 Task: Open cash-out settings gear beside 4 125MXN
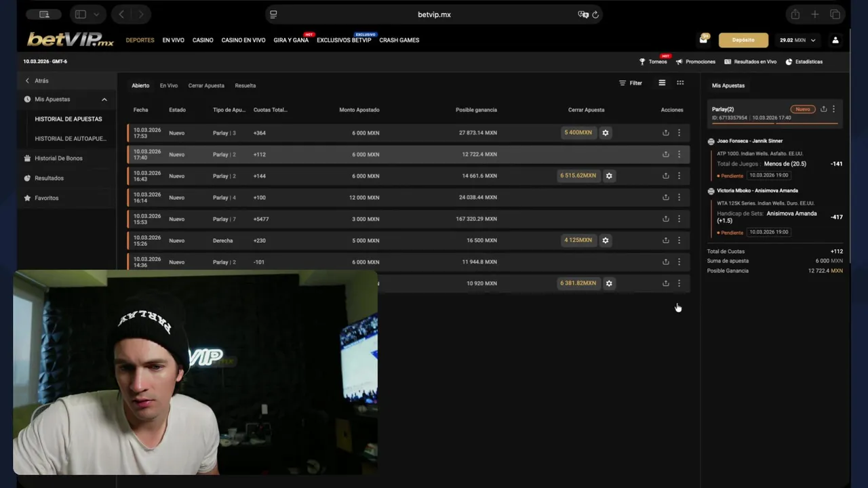606,240
